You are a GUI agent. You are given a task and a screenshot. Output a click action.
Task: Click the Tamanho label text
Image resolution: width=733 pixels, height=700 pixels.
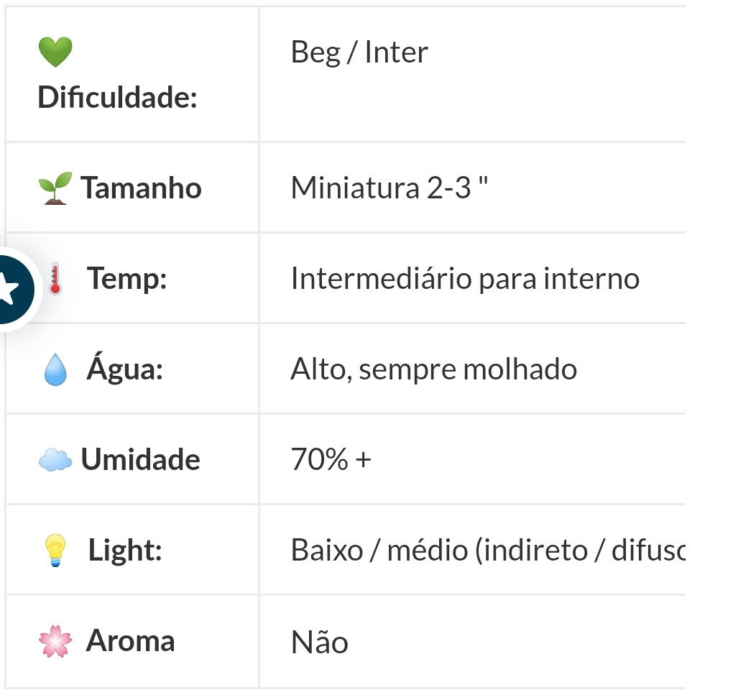[x=141, y=188]
